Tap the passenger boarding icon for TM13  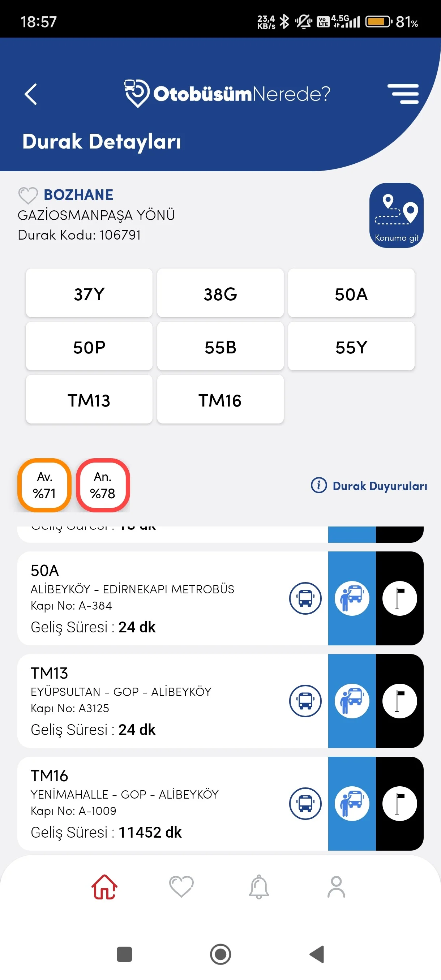click(x=352, y=701)
